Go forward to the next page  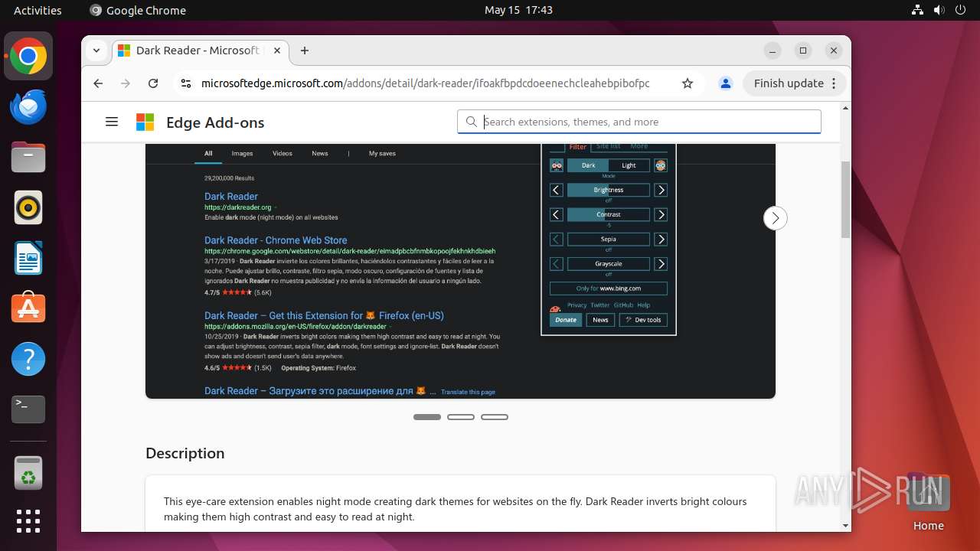click(126, 83)
